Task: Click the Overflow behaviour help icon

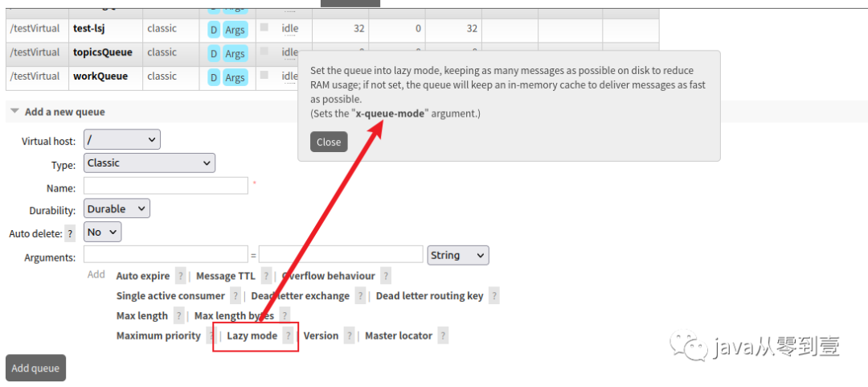Action: (x=386, y=276)
